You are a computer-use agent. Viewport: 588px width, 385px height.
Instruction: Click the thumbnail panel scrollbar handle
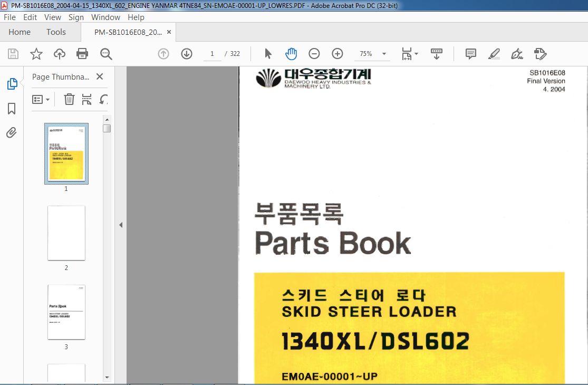107,128
